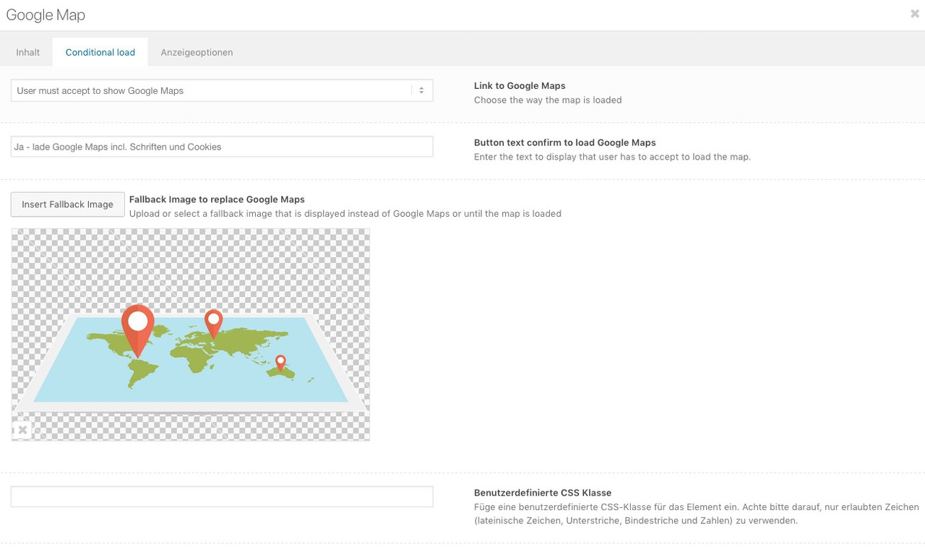Click the 'Benutzerdefinierte CSS Klasse' label
This screenshot has height=560, width=925.
tap(543, 493)
